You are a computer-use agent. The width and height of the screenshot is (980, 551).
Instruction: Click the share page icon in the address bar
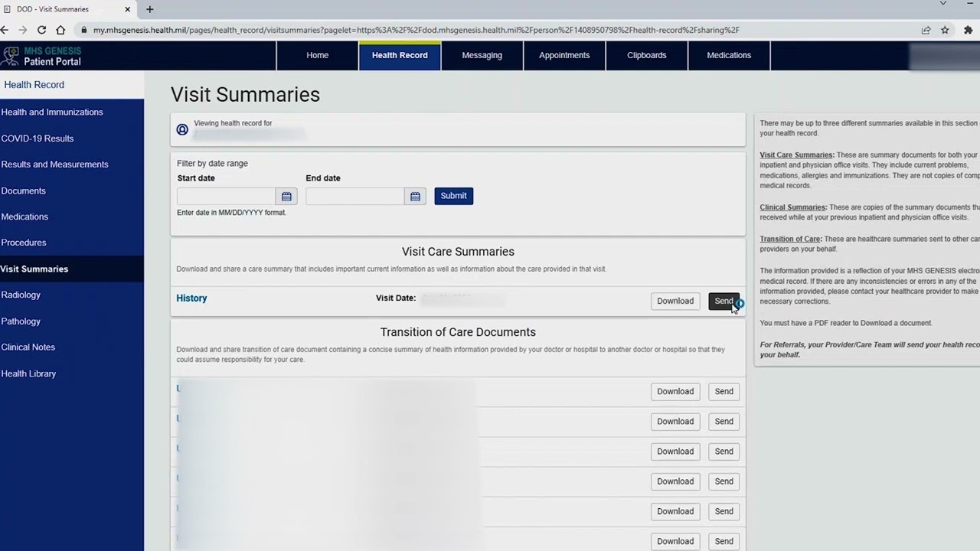pos(926,30)
